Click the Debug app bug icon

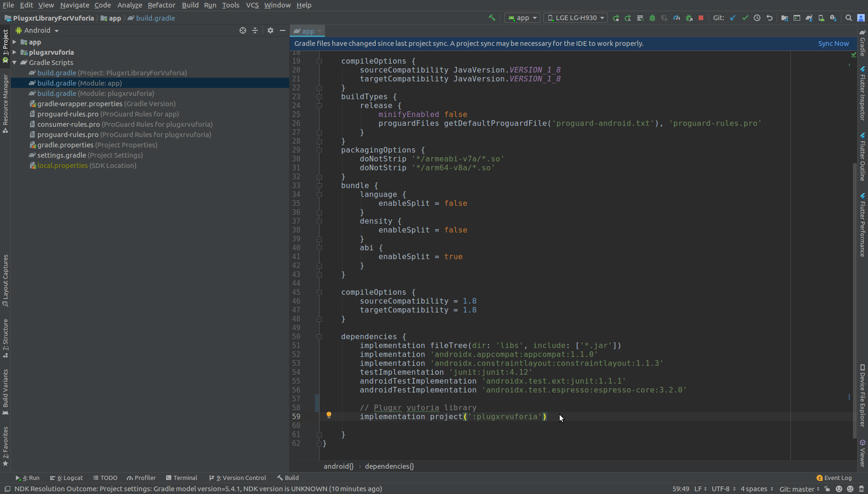pyautogui.click(x=652, y=18)
